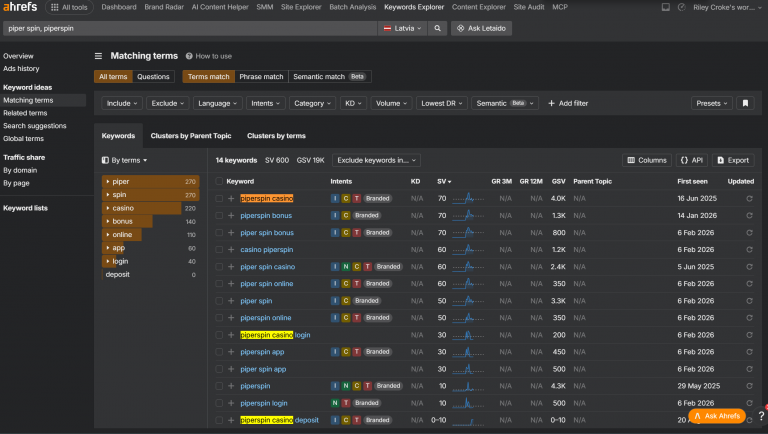Add piperspin casino to list with plus icon
The width and height of the screenshot is (768, 434).
coord(231,198)
